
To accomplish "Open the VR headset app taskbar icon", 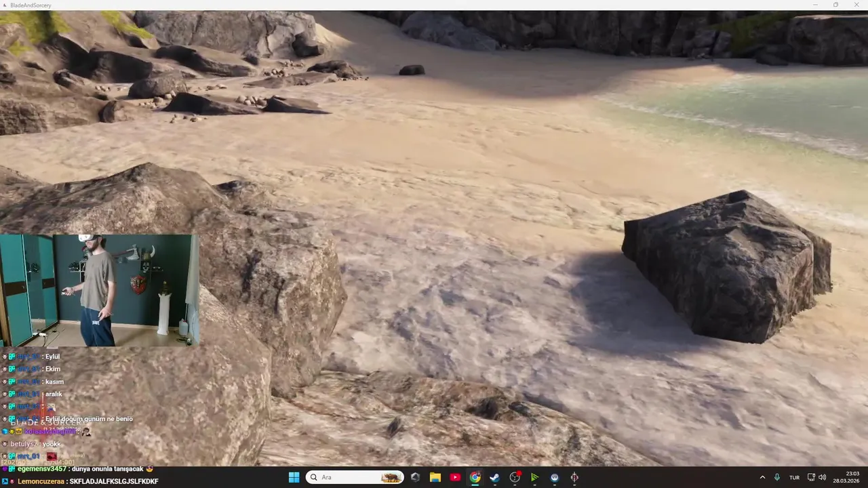I will point(555,477).
